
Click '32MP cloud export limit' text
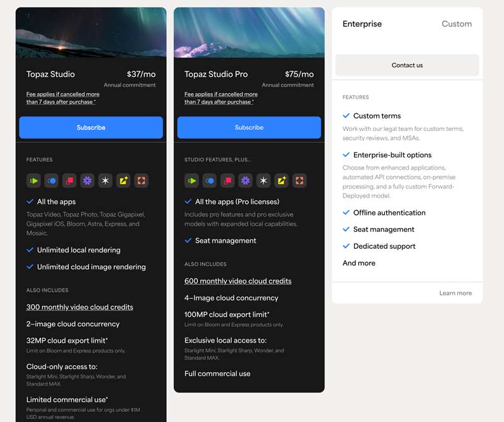pos(67,341)
